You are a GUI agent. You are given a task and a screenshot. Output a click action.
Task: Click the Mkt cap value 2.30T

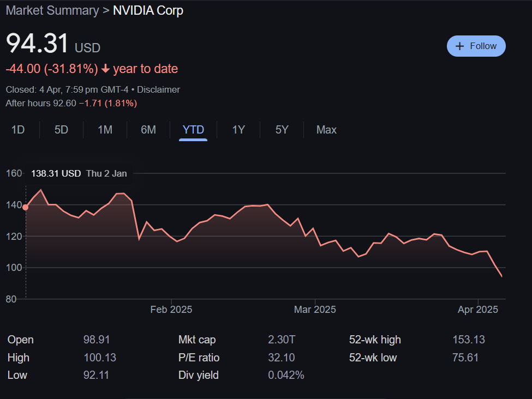coord(282,340)
